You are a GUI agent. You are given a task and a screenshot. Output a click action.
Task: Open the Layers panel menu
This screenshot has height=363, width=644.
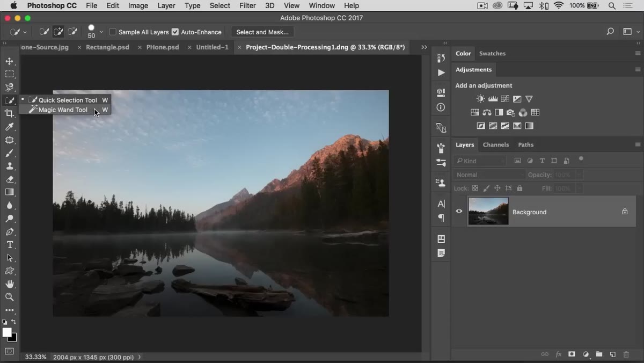pos(638,144)
